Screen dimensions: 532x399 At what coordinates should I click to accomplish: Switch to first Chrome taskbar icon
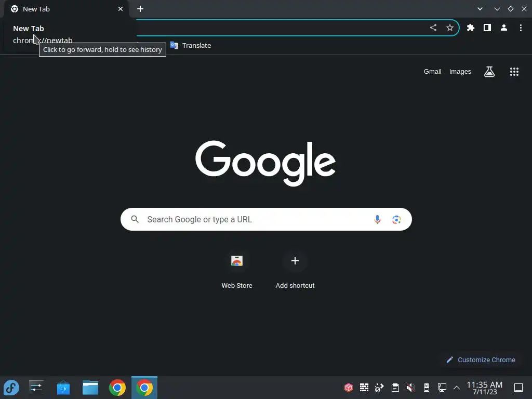pyautogui.click(x=117, y=388)
